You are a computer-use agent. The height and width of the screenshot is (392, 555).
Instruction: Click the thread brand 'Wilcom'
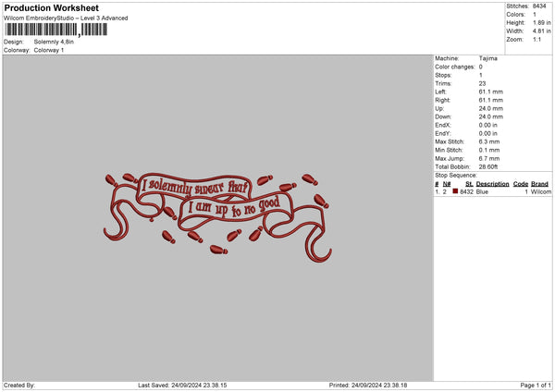pyautogui.click(x=541, y=191)
